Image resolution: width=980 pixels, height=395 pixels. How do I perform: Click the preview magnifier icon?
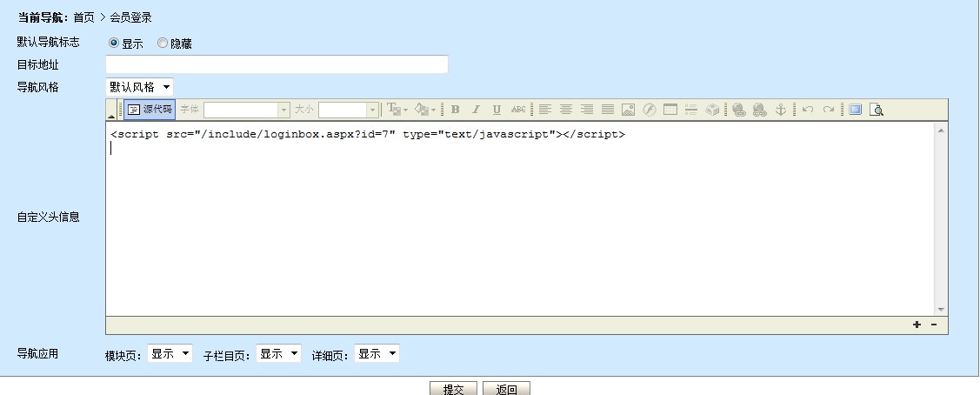click(x=877, y=110)
